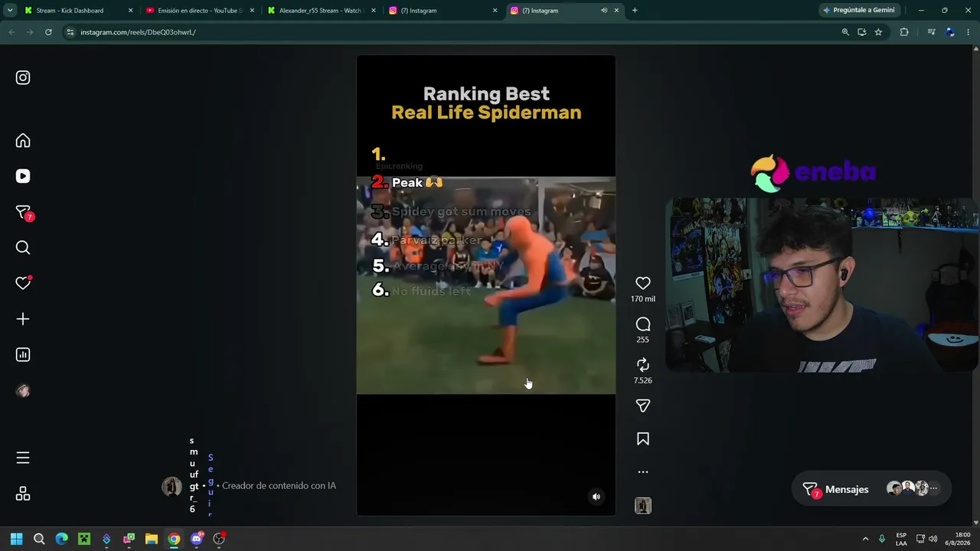This screenshot has height=551, width=980.
Task: Switch to the 'Alexander_r55 Stream' tab
Action: pyautogui.click(x=320, y=11)
